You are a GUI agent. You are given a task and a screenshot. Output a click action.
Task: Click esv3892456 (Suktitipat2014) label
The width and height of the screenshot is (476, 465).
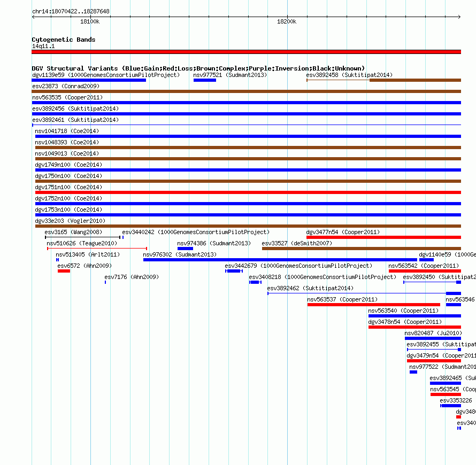pyautogui.click(x=75, y=108)
